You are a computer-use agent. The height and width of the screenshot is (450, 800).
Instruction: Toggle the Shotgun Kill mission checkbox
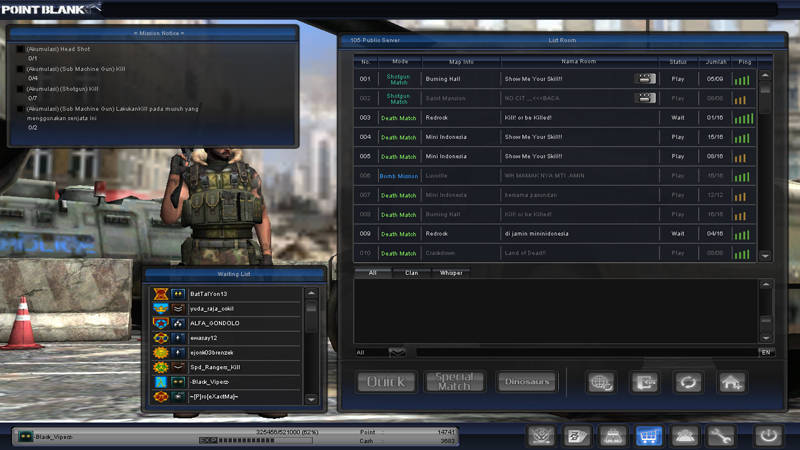pyautogui.click(x=20, y=89)
